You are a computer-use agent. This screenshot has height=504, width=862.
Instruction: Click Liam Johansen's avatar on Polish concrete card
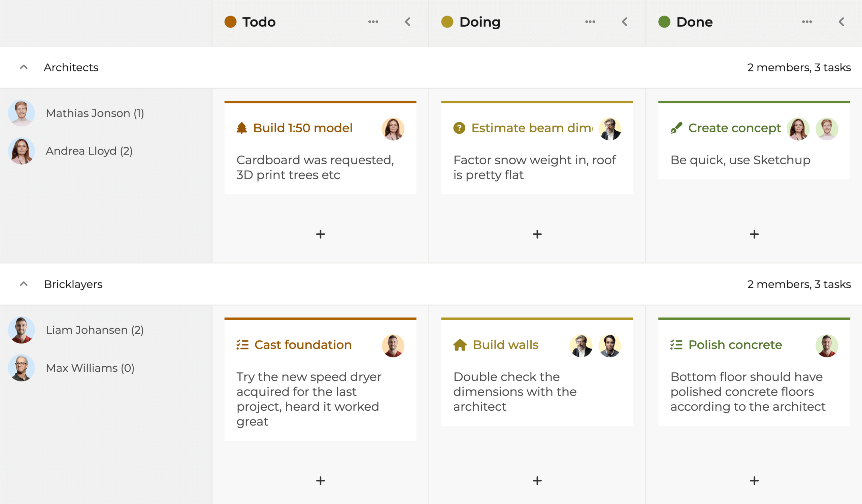[x=827, y=346]
